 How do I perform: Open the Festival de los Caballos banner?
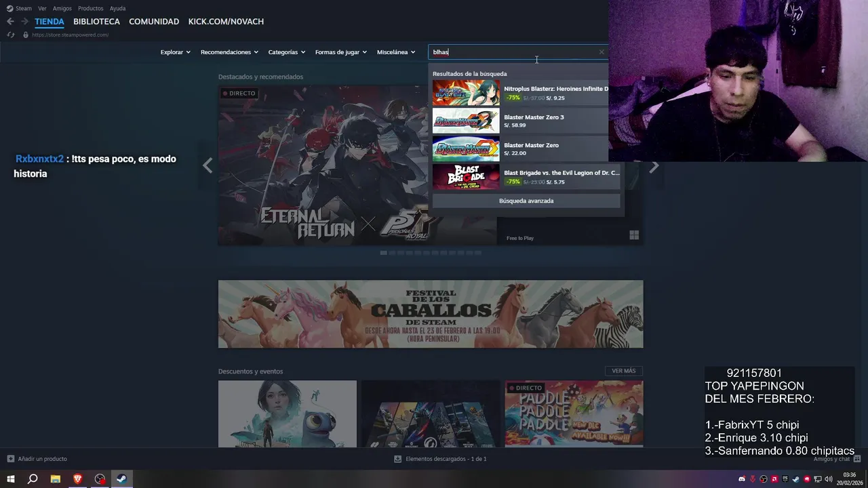[x=431, y=314]
